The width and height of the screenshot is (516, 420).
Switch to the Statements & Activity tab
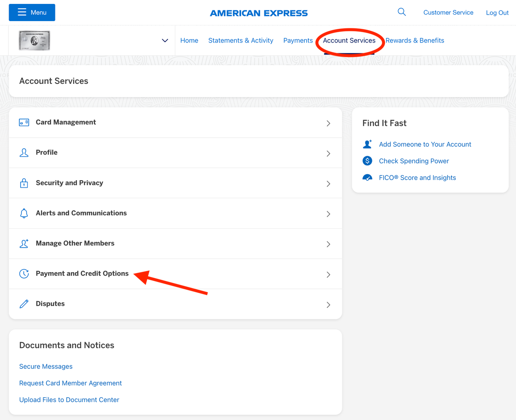coord(240,40)
